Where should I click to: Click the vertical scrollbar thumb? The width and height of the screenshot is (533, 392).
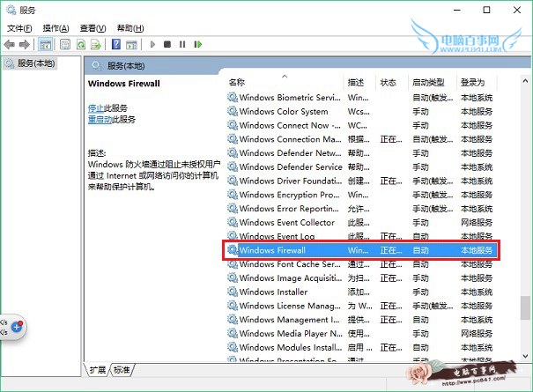tap(525, 308)
